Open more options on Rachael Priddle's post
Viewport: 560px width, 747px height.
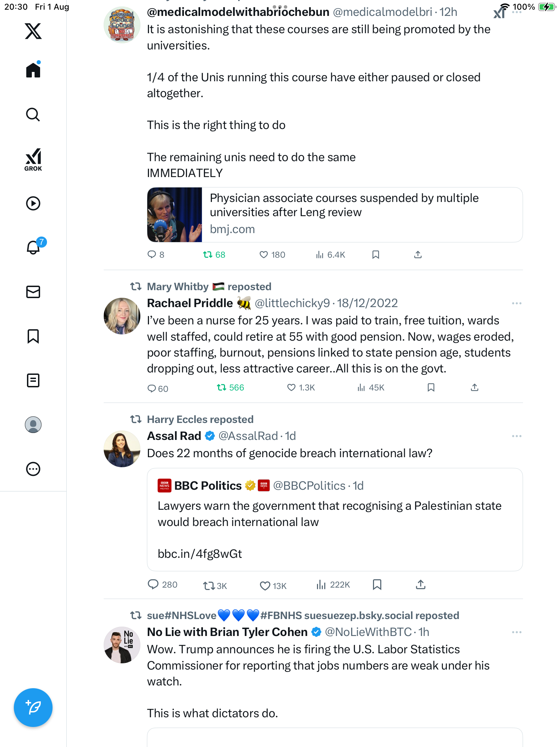[516, 303]
